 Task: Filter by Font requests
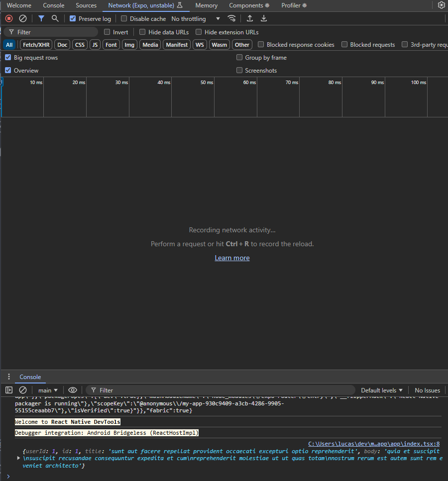(x=111, y=45)
